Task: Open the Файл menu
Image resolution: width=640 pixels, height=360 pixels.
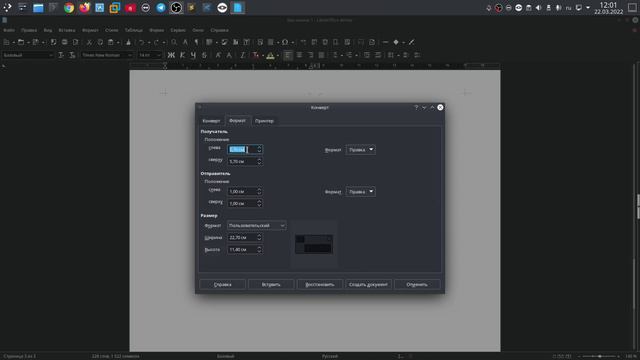Action: pyautogui.click(x=9, y=30)
